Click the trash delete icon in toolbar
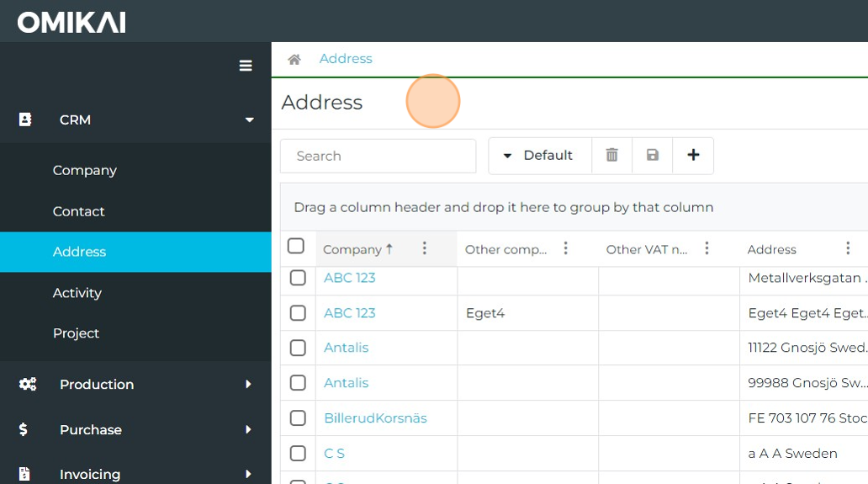Image resolution: width=868 pixels, height=484 pixels. (x=611, y=156)
